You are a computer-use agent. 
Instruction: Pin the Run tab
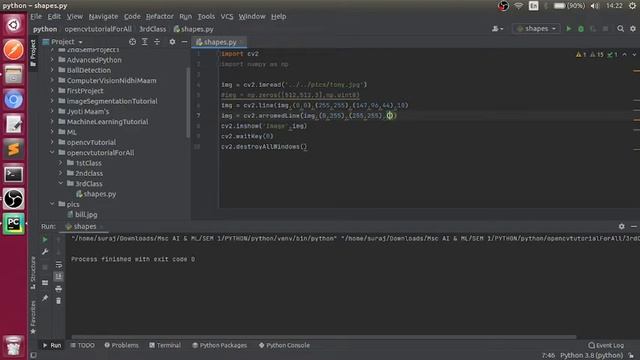click(x=45, y=298)
